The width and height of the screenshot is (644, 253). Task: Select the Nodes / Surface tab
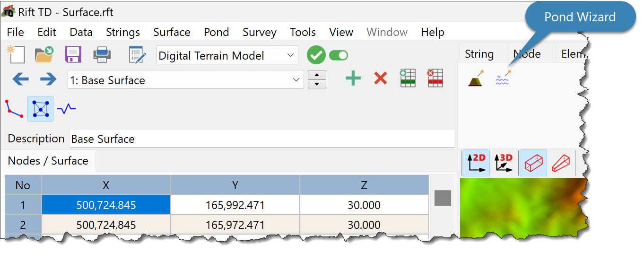(x=48, y=161)
